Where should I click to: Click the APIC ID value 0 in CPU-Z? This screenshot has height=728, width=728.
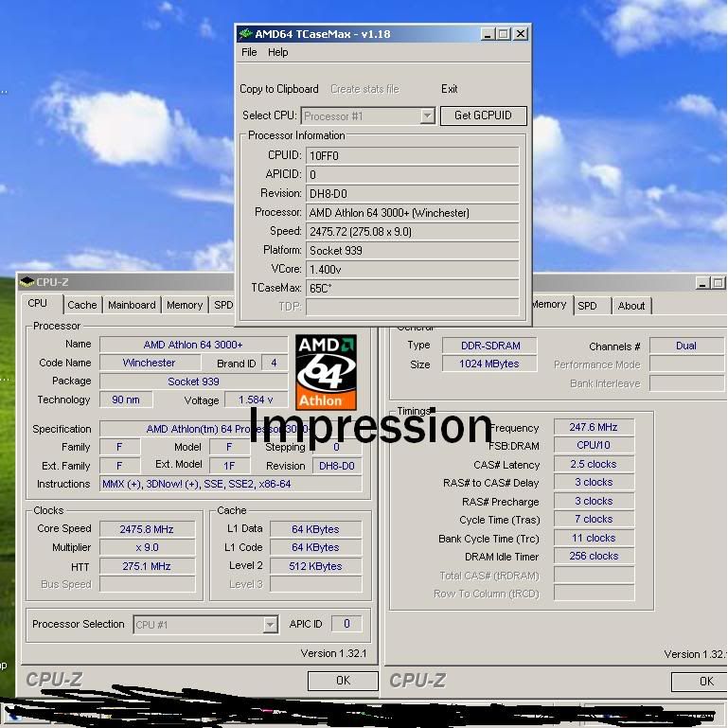tap(346, 624)
